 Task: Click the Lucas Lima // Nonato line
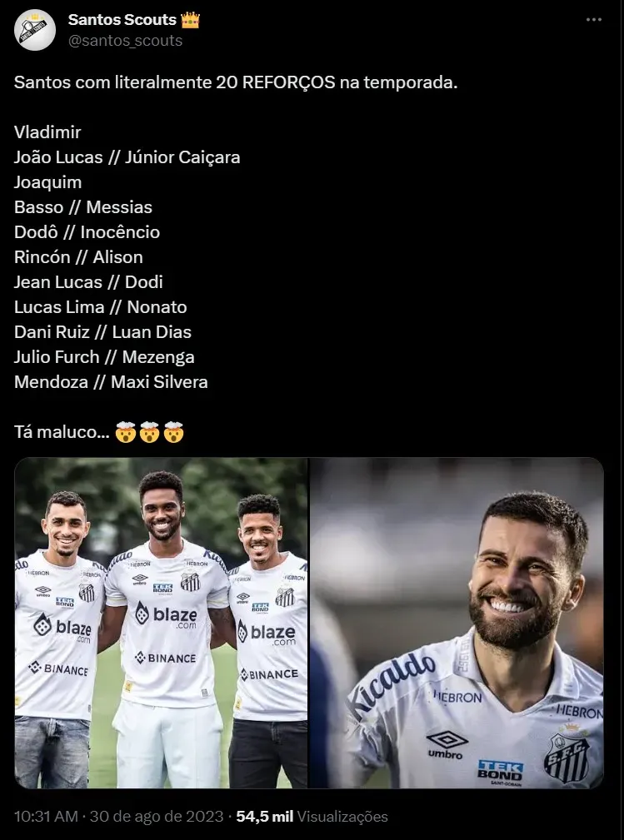click(101, 307)
